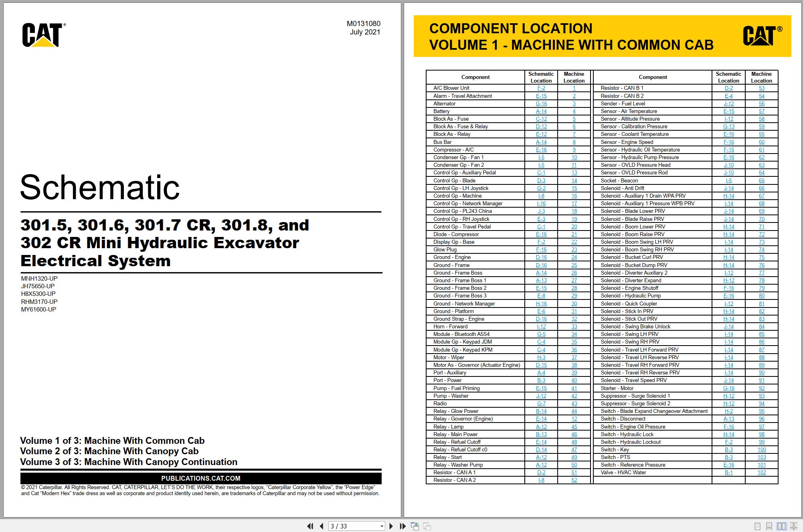The height and width of the screenshot is (532, 803).
Task: Open schematic link J-3 for Control Gp - PL243 China
Action: [541, 211]
